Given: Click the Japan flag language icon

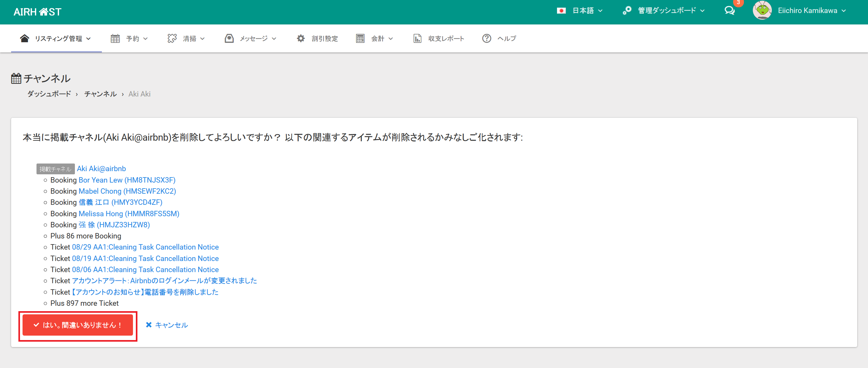Looking at the screenshot, I should coord(561,11).
